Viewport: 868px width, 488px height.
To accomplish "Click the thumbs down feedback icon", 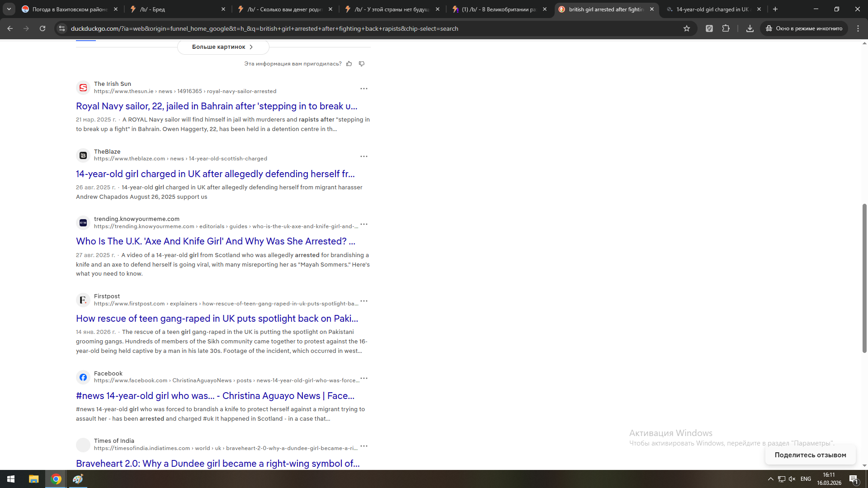I will tap(362, 64).
